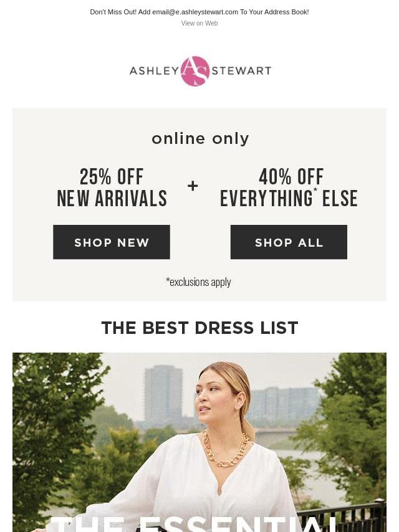Screen dimensions: 399x532
Task: Open the exclusions apply disclaimer
Action: point(198,282)
